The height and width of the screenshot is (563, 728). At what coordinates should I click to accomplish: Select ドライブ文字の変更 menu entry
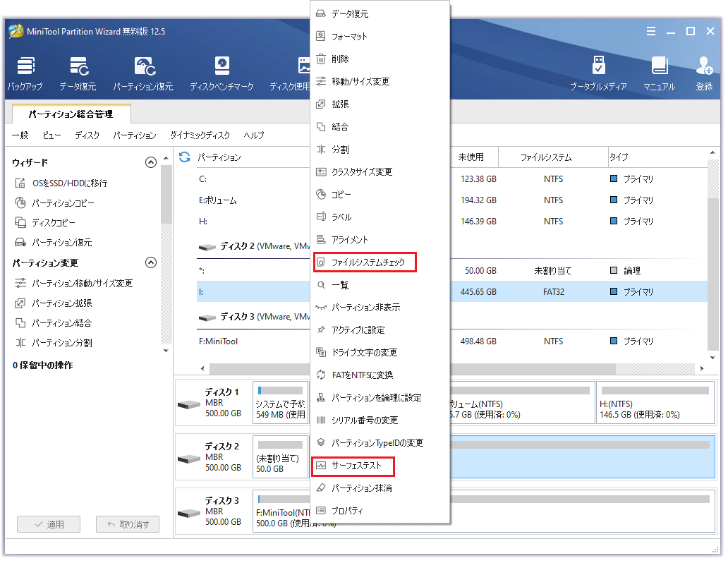[380, 353]
